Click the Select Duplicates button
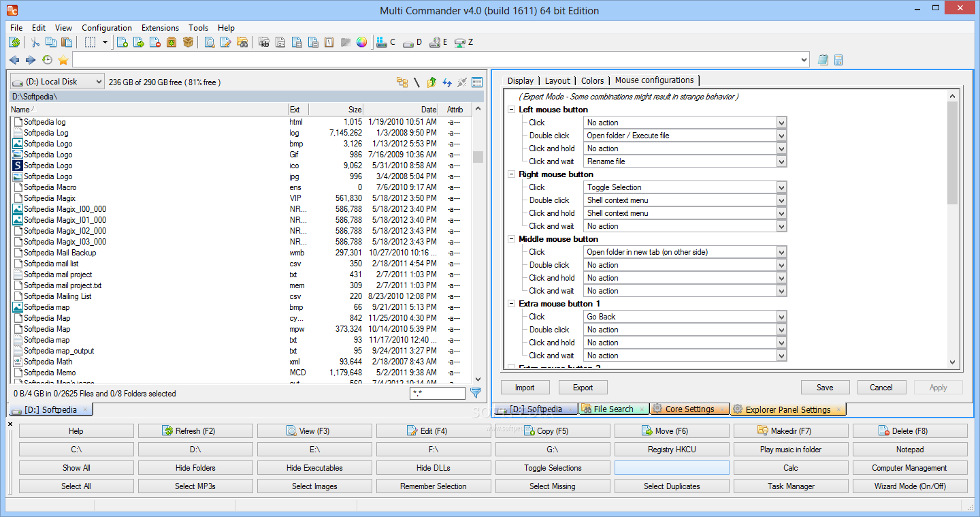Screen dimensions: 980x517 pos(672,486)
